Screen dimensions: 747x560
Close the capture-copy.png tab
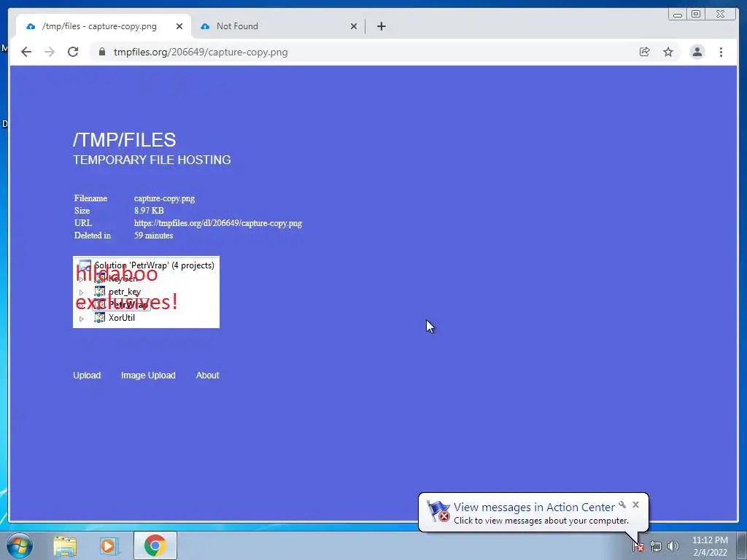pyautogui.click(x=179, y=26)
